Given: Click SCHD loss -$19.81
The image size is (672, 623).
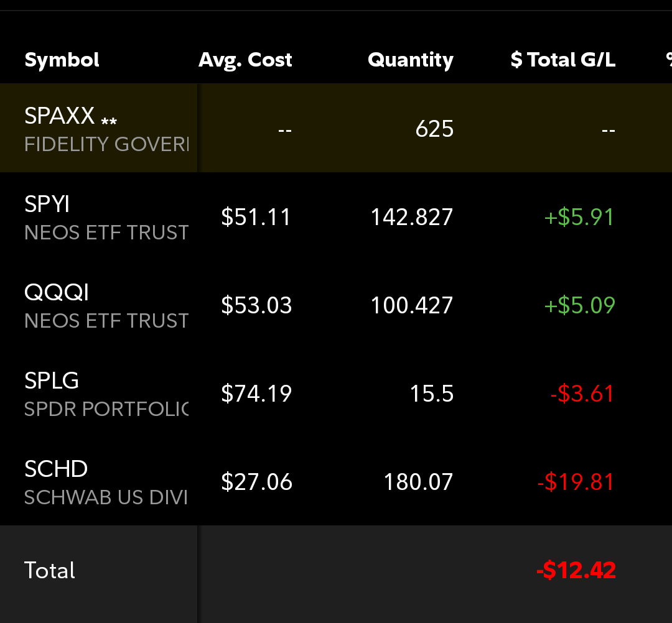Looking at the screenshot, I should pyautogui.click(x=576, y=482).
